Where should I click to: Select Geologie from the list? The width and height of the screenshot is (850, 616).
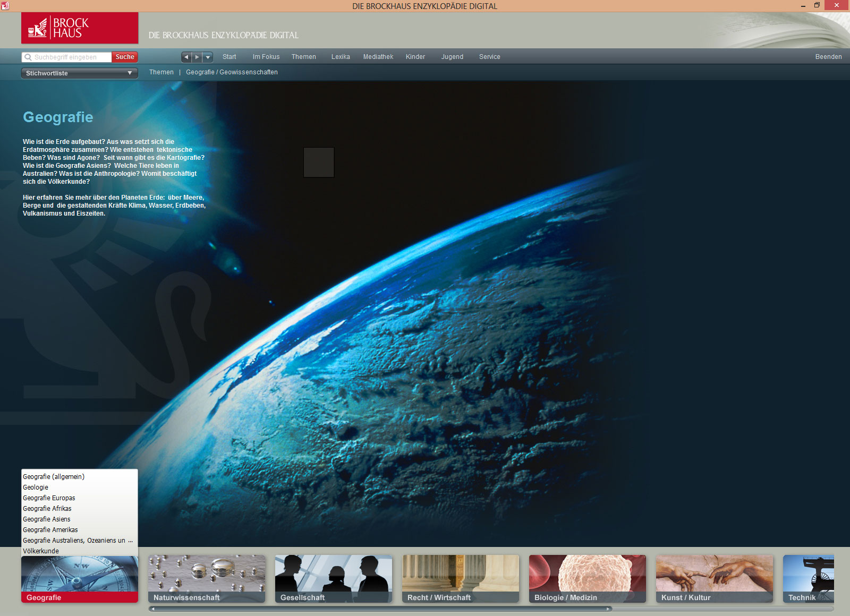(79, 487)
